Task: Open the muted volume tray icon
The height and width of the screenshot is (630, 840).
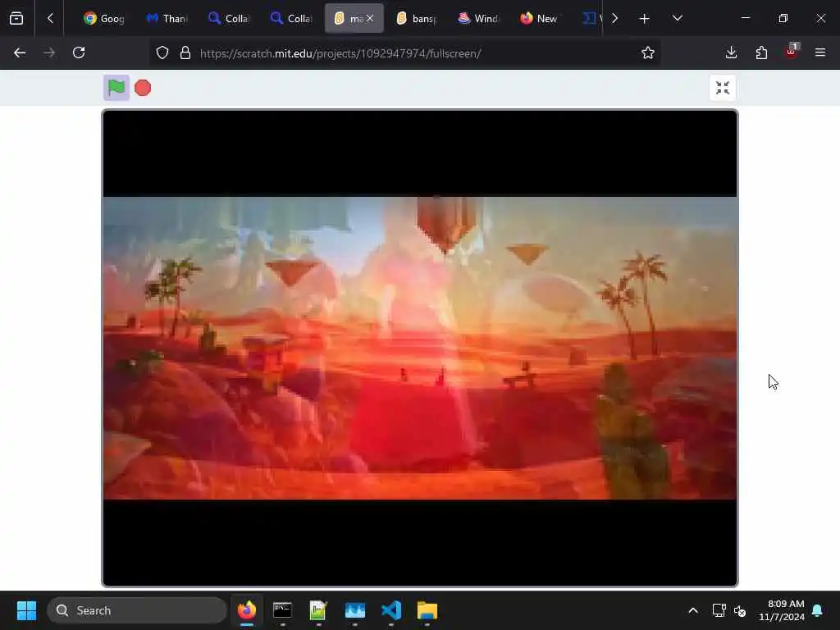Action: coord(741,610)
